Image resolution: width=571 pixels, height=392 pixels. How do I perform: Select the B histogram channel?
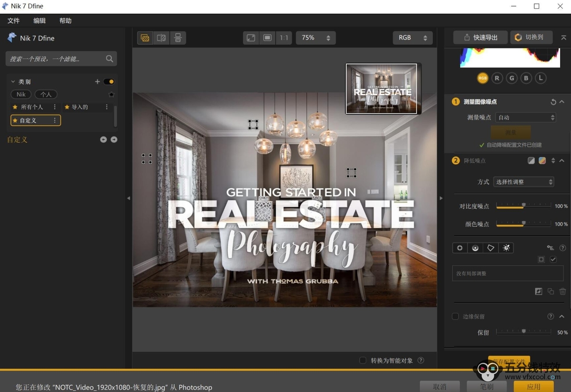(526, 78)
